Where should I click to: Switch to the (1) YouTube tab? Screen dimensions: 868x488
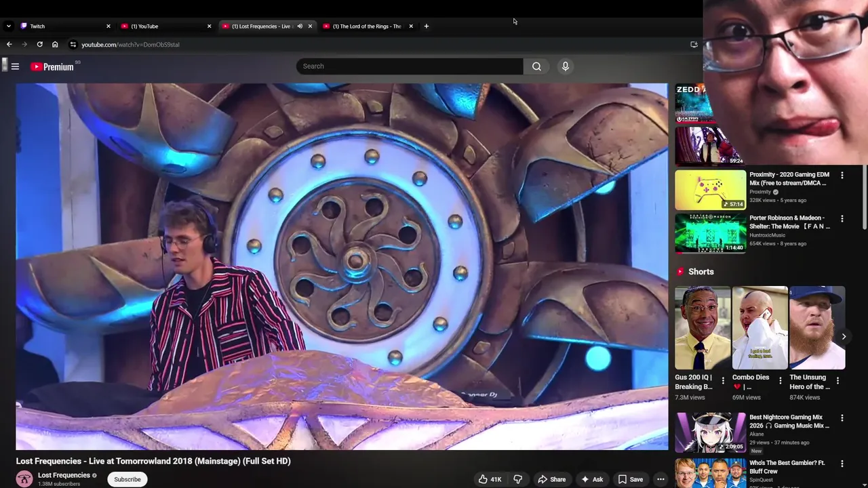point(166,26)
